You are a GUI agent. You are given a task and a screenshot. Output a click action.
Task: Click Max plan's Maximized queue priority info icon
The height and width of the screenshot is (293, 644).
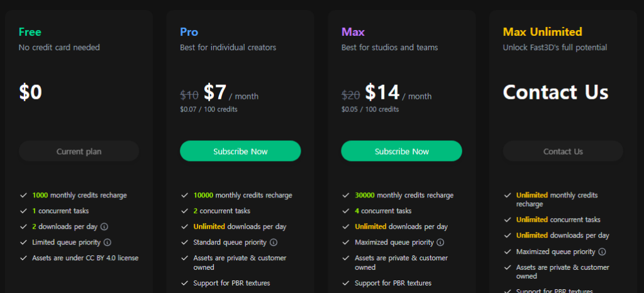click(x=440, y=242)
